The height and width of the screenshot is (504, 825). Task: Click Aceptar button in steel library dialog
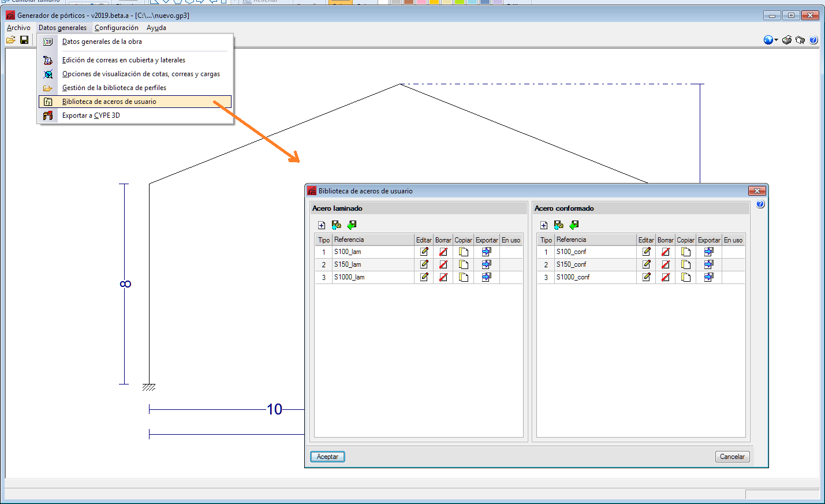click(x=327, y=457)
